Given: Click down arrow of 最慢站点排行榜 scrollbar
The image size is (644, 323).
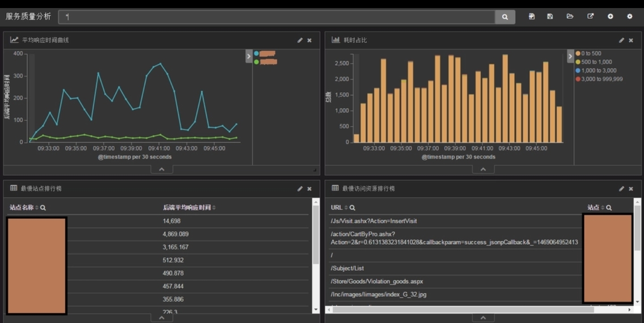Looking at the screenshot, I should (x=316, y=310).
